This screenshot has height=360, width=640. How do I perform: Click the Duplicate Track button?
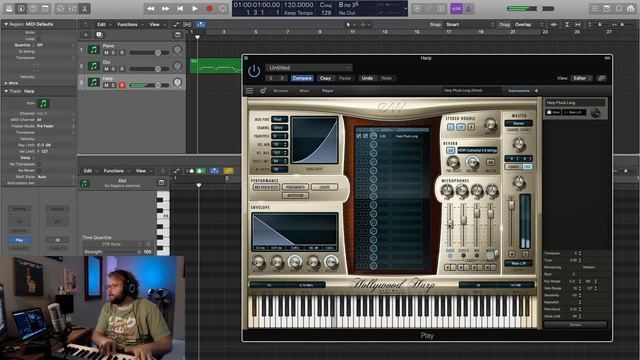(x=99, y=35)
